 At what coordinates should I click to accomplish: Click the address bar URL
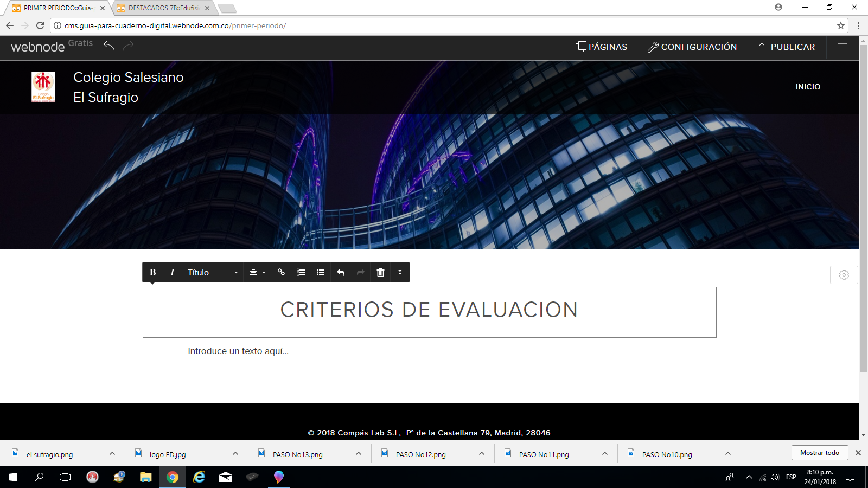pos(175,25)
